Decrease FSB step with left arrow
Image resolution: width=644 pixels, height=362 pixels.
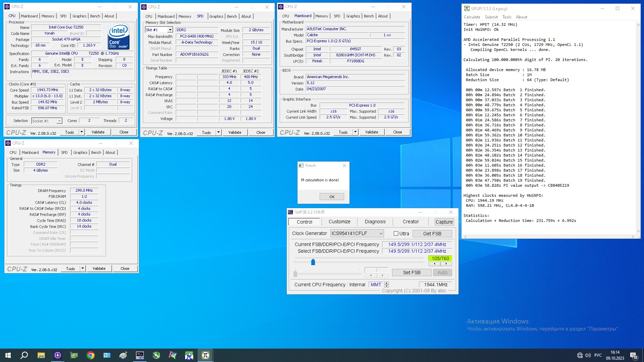pyautogui.click(x=434, y=264)
